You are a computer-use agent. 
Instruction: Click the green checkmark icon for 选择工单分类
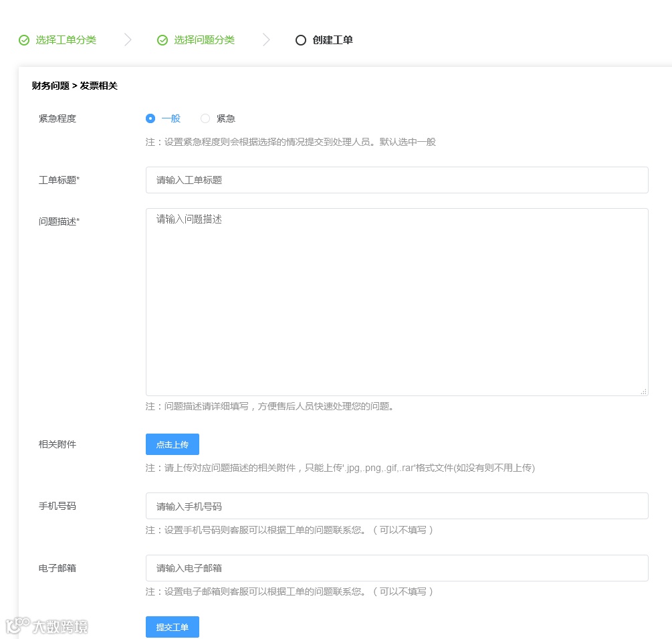[x=24, y=40]
